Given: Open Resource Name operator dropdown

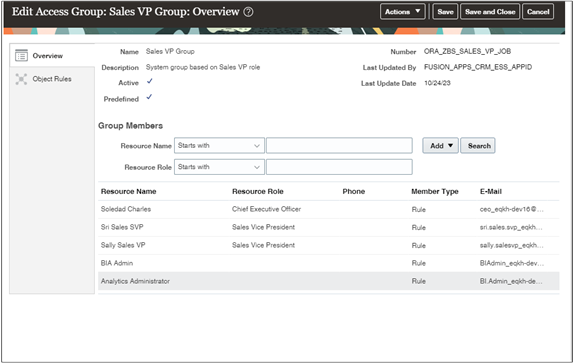Looking at the screenshot, I should pyautogui.click(x=219, y=146).
